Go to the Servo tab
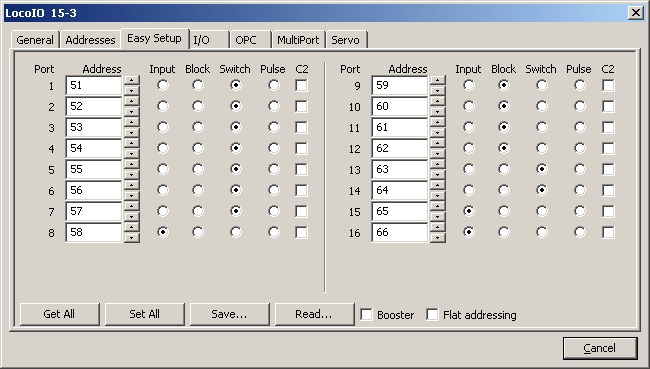Viewport: 650px width, 369px height. click(346, 40)
